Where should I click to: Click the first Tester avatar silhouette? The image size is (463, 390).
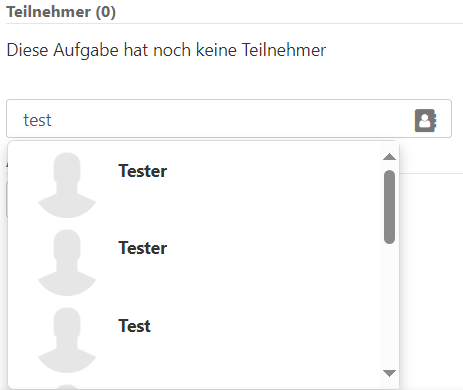click(x=67, y=185)
